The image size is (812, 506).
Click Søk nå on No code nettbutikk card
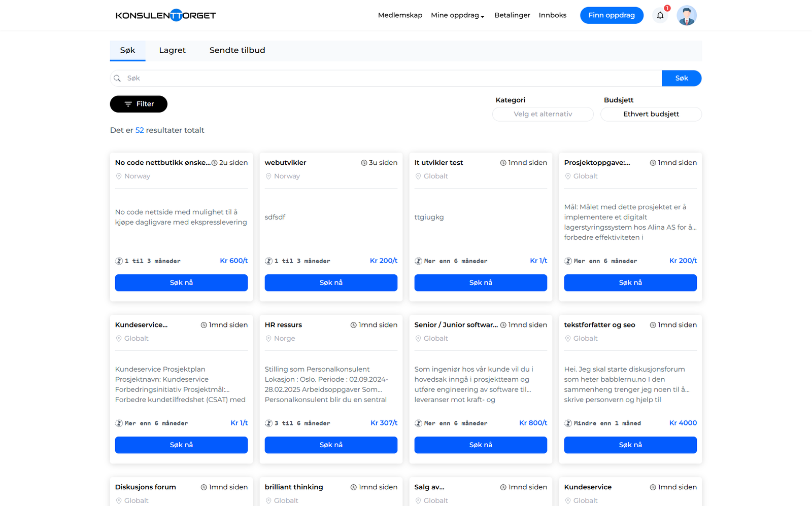pyautogui.click(x=181, y=283)
